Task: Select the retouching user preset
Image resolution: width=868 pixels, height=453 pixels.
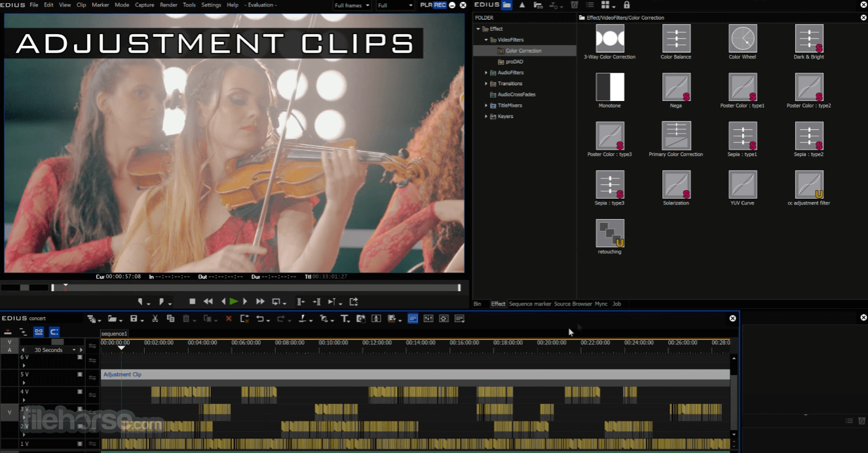Action: click(610, 233)
